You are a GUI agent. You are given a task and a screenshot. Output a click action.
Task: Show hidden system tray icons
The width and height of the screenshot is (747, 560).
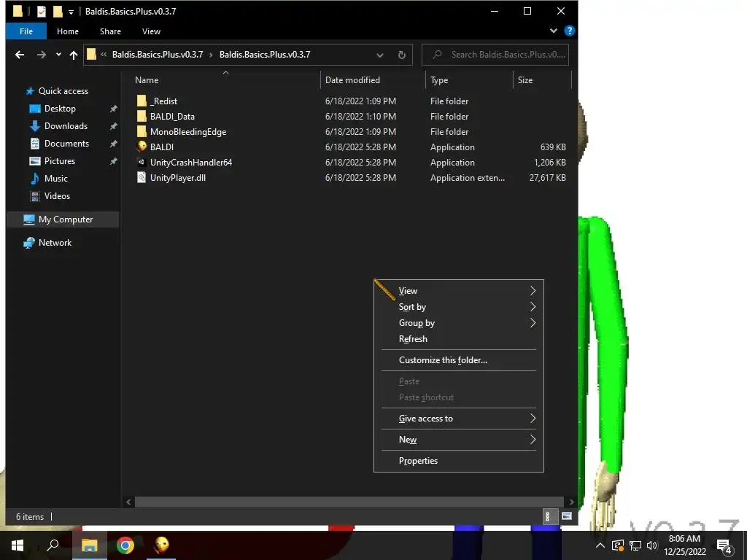pyautogui.click(x=600, y=545)
